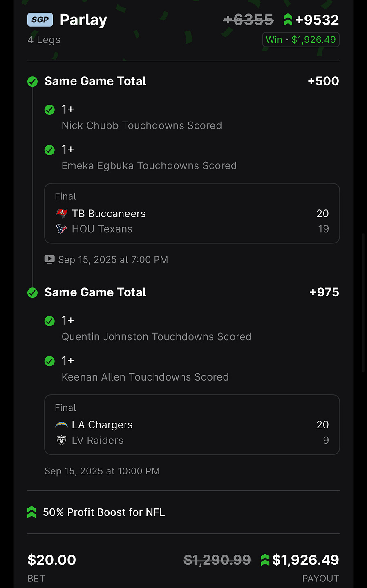Tap the profit boost arrow icon for NFL

tap(31, 512)
